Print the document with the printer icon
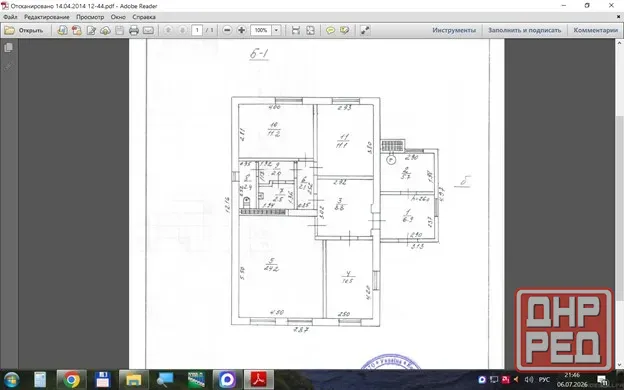 click(x=134, y=30)
